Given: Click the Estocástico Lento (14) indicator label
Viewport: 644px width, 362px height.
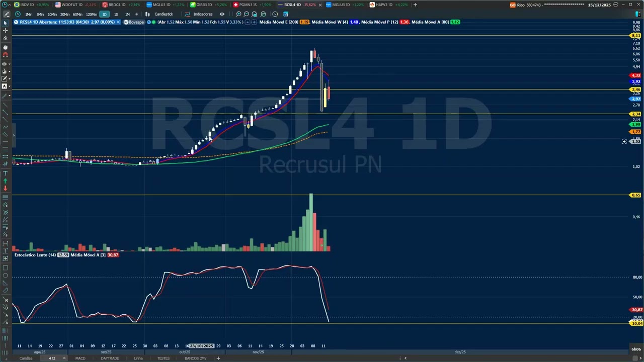Looking at the screenshot, I should (x=35, y=255).
